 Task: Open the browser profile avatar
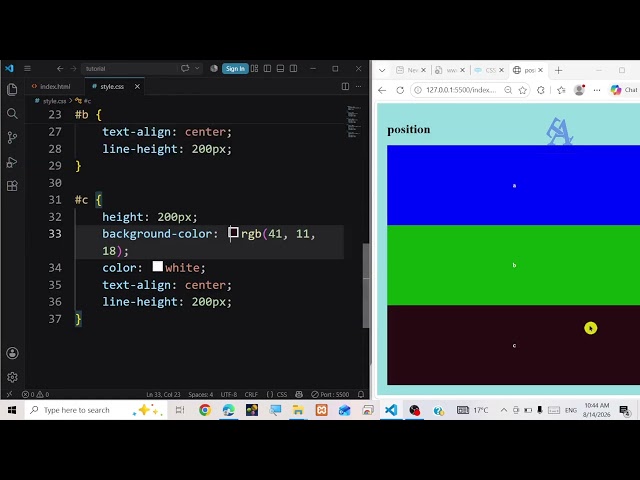(x=579, y=90)
